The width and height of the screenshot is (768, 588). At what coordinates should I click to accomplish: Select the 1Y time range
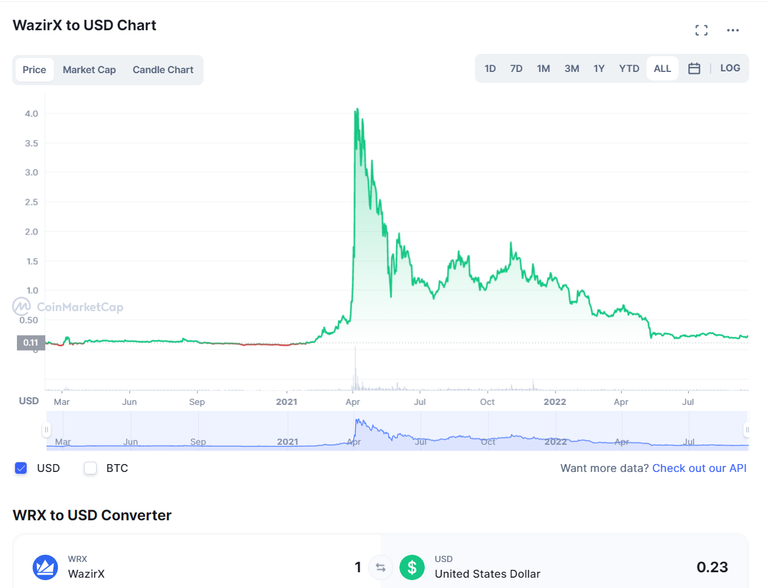pos(599,69)
